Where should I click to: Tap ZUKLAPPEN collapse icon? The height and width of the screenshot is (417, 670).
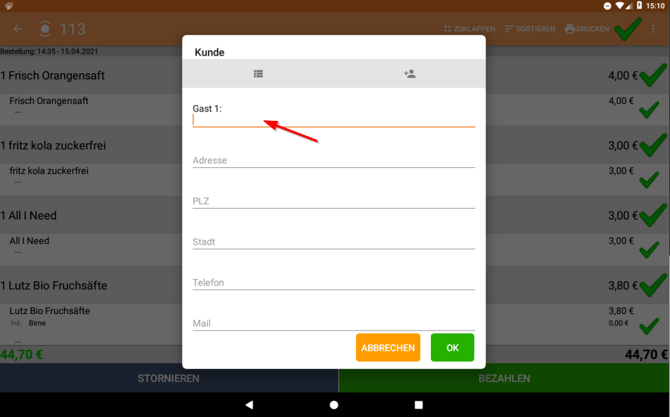coord(447,29)
